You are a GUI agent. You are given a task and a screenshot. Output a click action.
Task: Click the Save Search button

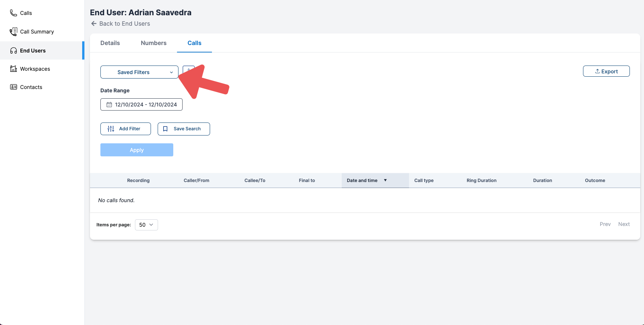point(184,129)
